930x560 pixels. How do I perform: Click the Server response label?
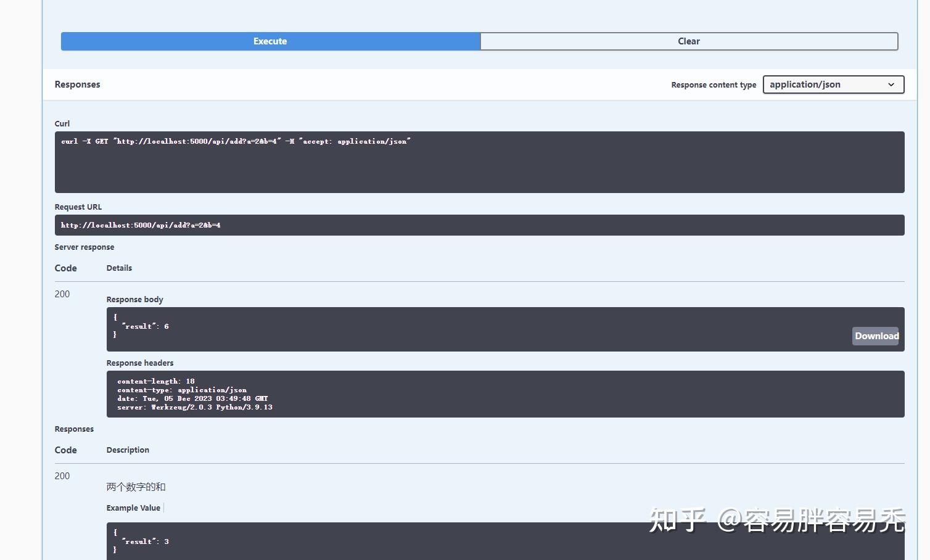pos(84,247)
